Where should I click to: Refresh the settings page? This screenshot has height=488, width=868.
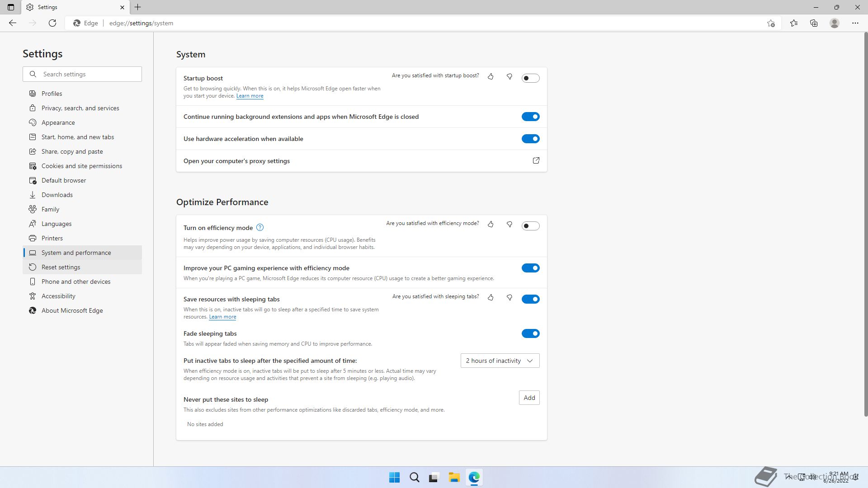[52, 23]
